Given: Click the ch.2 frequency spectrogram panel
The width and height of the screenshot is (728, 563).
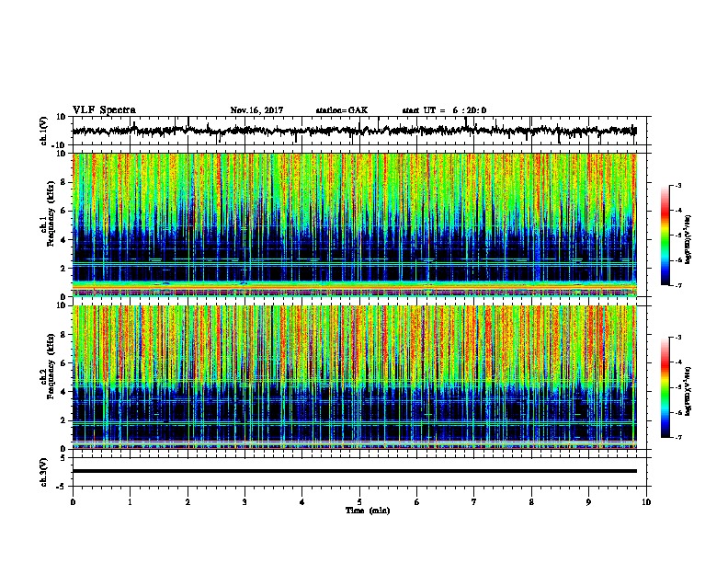Looking at the screenshot, I should pos(355,377).
